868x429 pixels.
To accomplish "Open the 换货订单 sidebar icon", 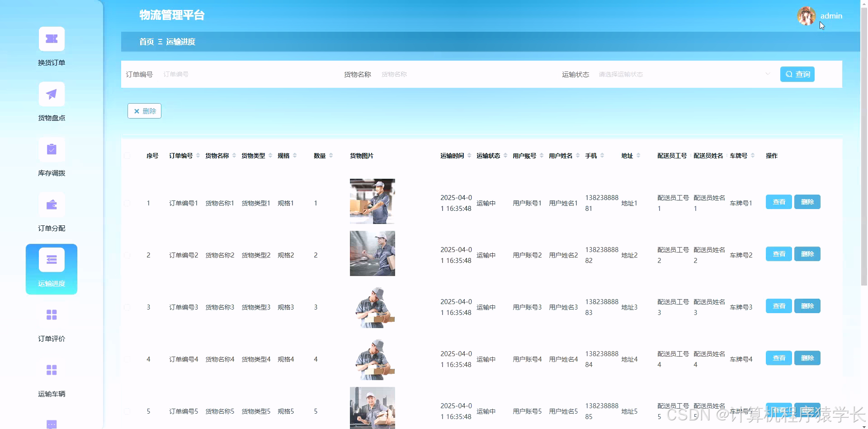I will pyautogui.click(x=52, y=39).
